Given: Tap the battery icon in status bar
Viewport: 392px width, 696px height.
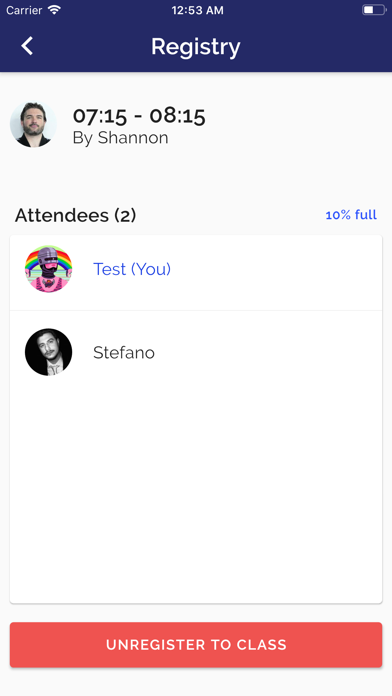Looking at the screenshot, I should (374, 10).
